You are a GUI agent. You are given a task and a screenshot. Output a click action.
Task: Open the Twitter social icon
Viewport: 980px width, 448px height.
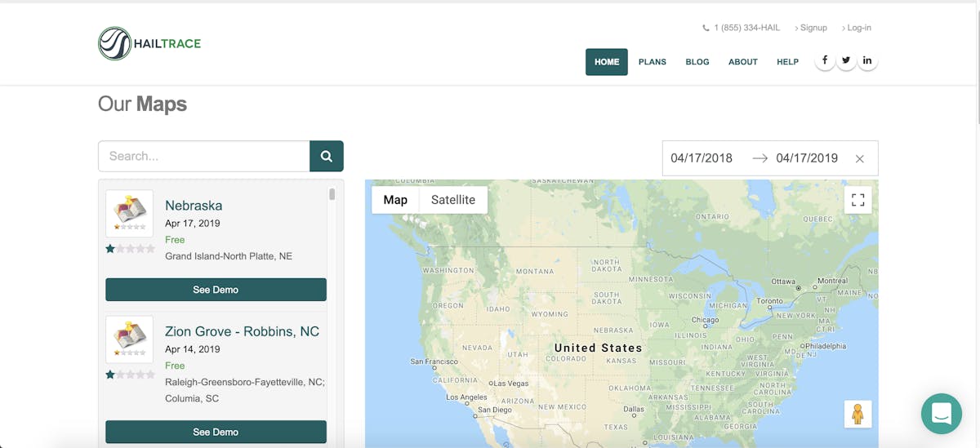click(x=846, y=60)
